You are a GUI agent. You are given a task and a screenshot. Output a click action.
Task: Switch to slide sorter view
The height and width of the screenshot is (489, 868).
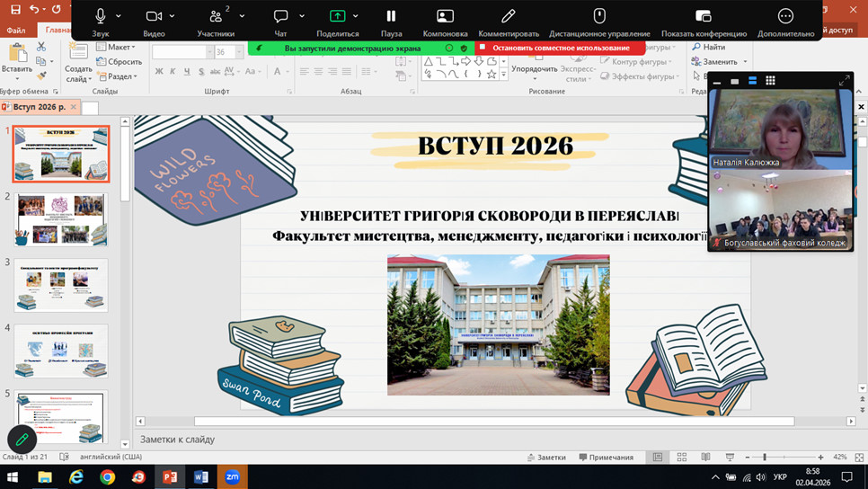click(682, 458)
